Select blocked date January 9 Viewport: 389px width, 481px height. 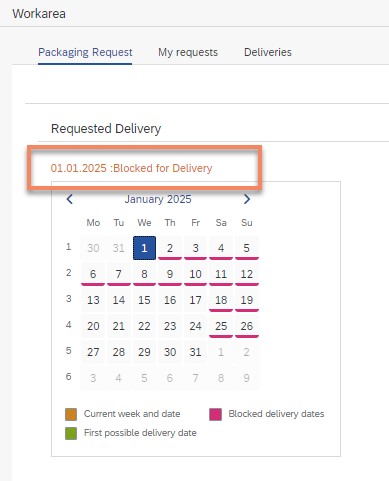170,274
